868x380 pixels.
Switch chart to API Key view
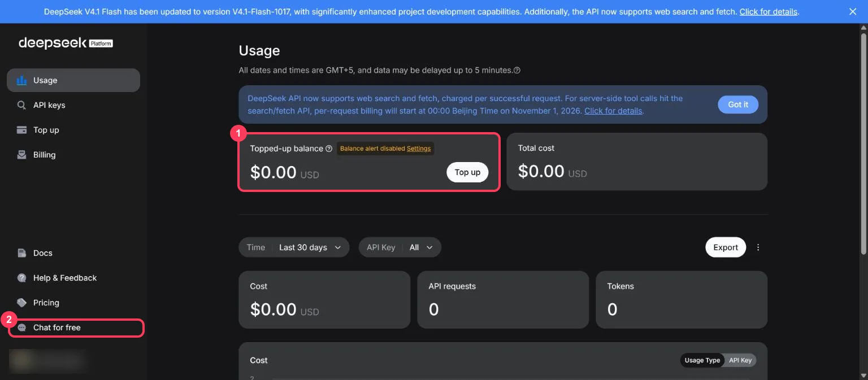(x=740, y=360)
